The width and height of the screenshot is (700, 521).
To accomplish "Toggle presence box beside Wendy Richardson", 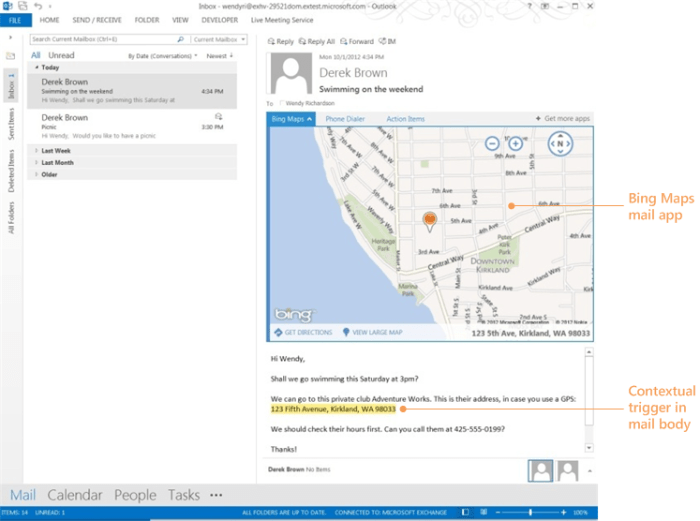I will [283, 103].
